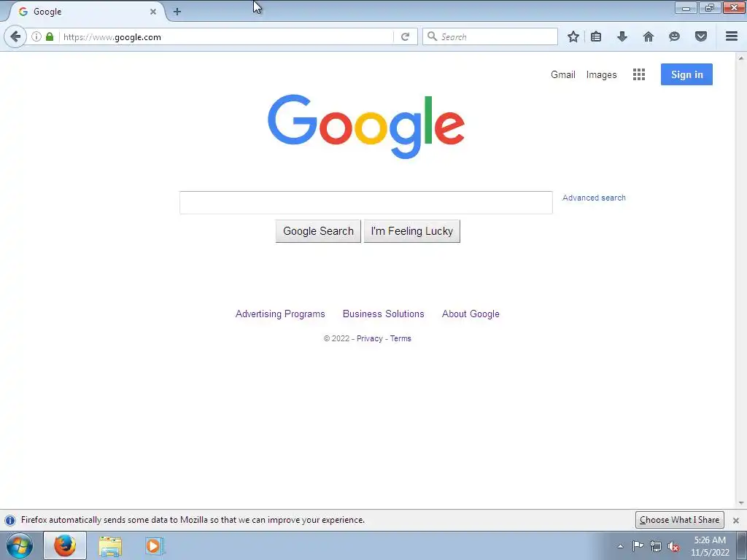Open Gmail link

563,74
